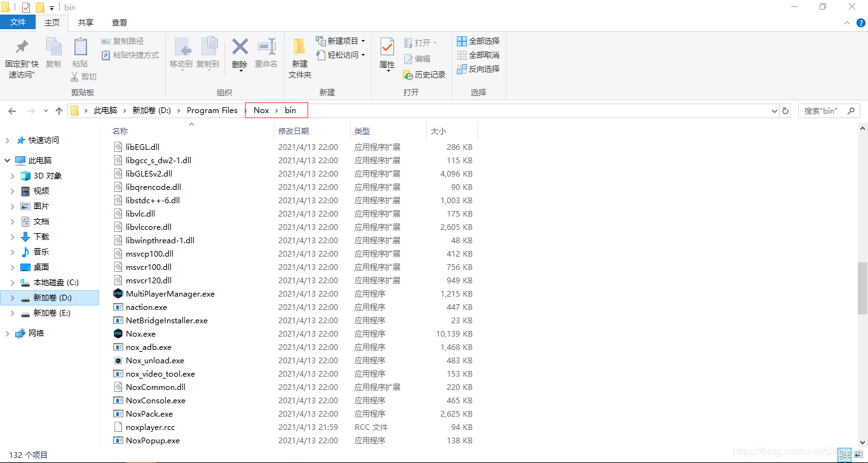Open History in the ribbon
The image size is (868, 463).
[424, 75]
